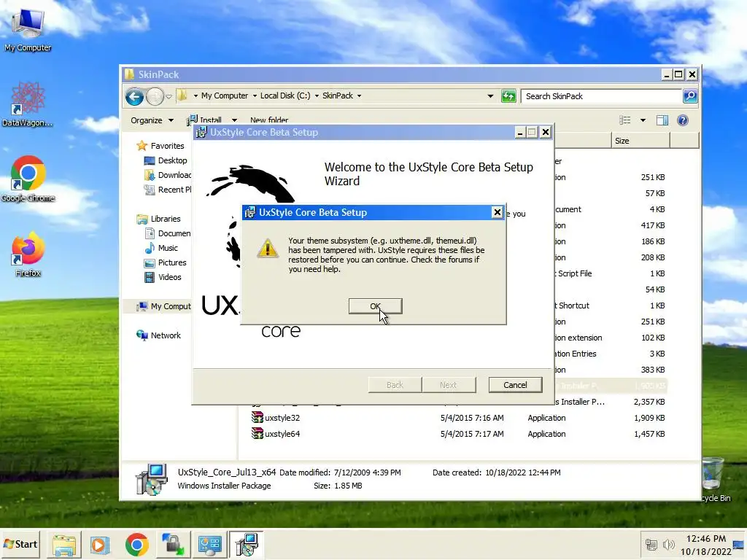Go back in SkinPack explorer window
747x560 pixels.
134,97
